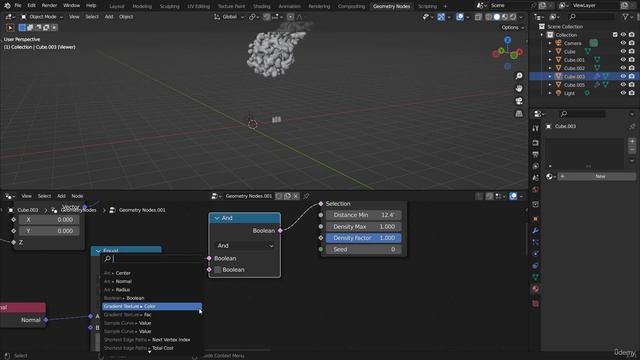
Task: Exclude Collection from view layer checkbox
Action: tap(615, 35)
